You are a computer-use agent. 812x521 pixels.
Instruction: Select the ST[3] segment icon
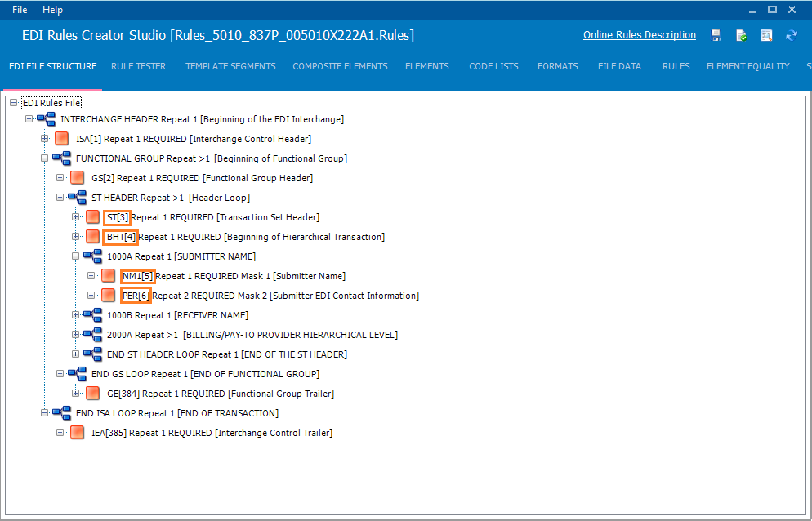click(92, 217)
